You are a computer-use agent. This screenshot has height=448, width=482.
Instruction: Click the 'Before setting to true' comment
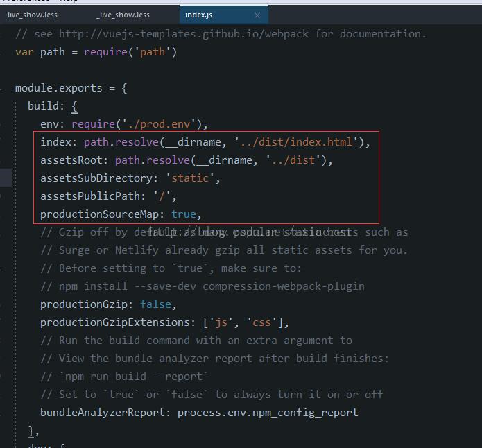click(x=171, y=268)
